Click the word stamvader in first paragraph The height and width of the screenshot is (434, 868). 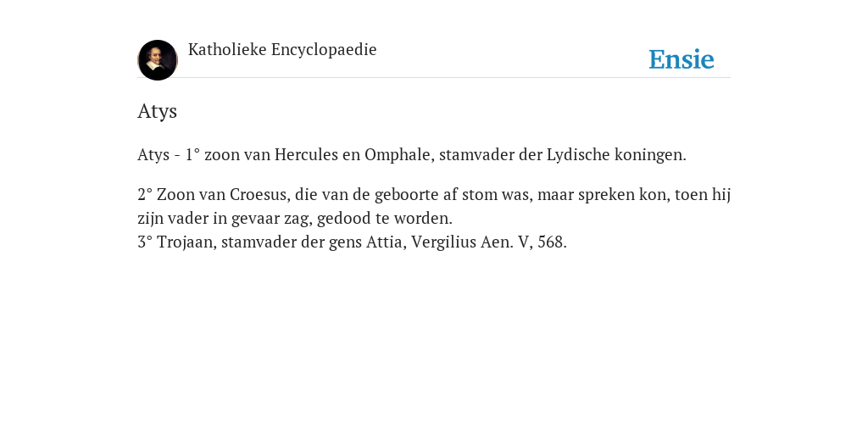476,154
